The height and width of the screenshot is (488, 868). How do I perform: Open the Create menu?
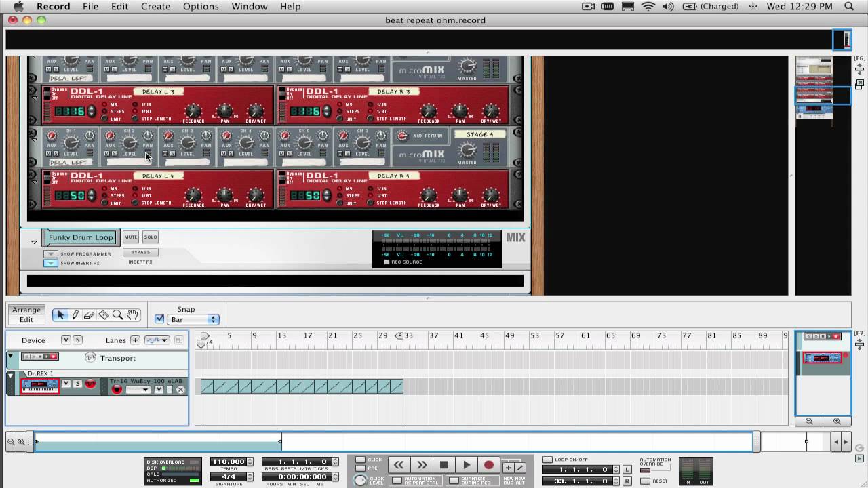[155, 6]
